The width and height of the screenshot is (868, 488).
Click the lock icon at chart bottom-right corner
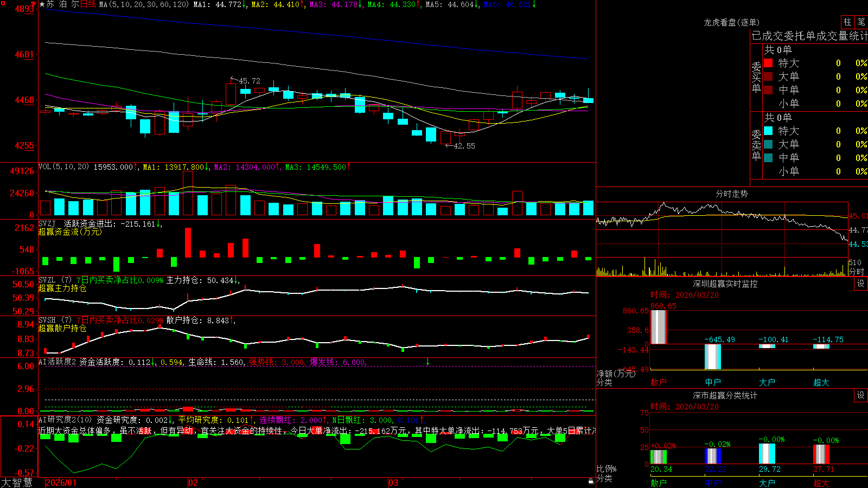tap(591, 481)
